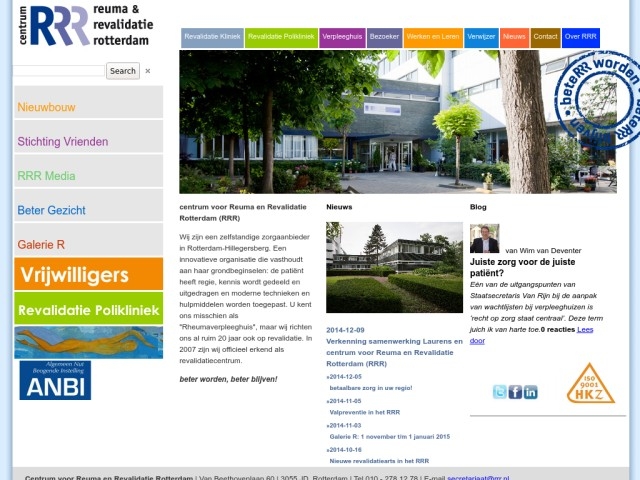Open the LinkedIn social icon
The width and height of the screenshot is (640, 480).
pyautogui.click(x=530, y=392)
